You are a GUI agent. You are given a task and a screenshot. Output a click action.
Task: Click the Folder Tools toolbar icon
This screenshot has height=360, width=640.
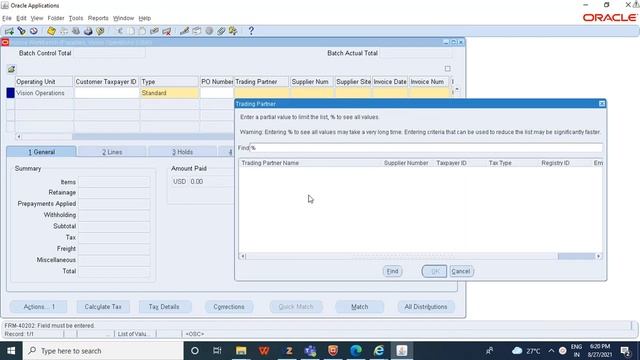point(233,31)
